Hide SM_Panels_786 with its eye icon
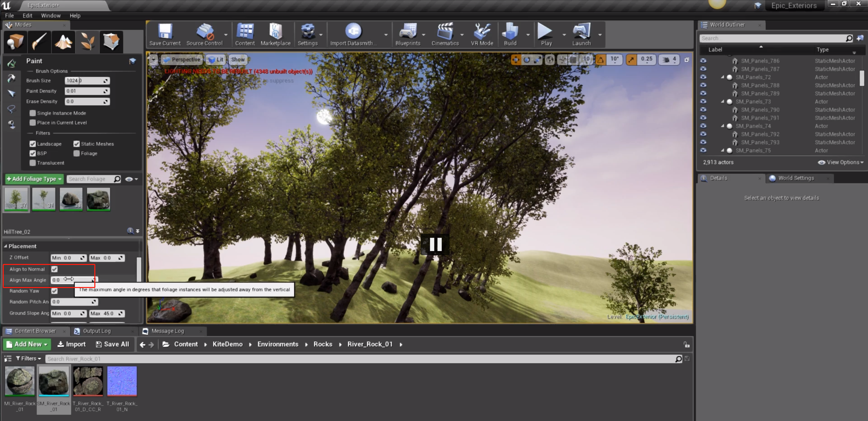Image resolution: width=868 pixels, height=421 pixels. pyautogui.click(x=703, y=61)
